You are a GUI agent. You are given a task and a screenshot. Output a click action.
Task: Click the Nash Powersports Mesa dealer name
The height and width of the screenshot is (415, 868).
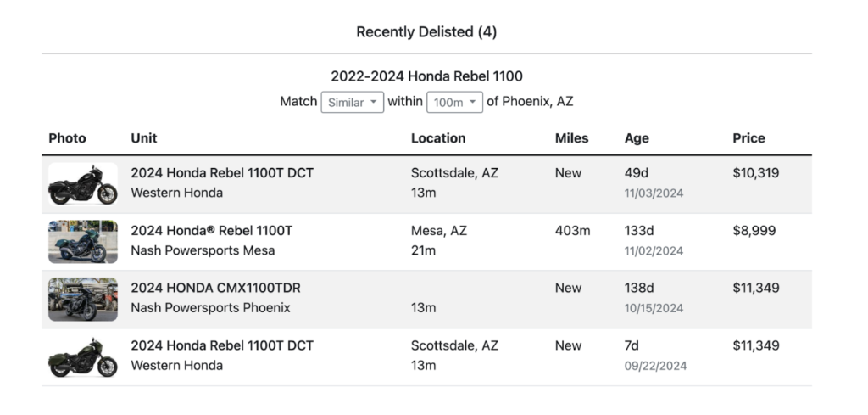(203, 250)
